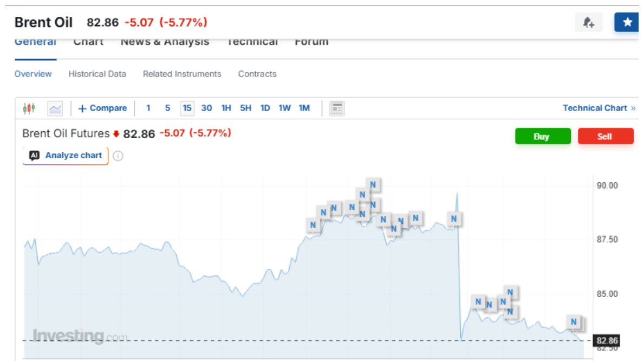This screenshot has width=644, height=361.
Task: Open the rightmost N news marker on chart
Action: pyautogui.click(x=574, y=321)
